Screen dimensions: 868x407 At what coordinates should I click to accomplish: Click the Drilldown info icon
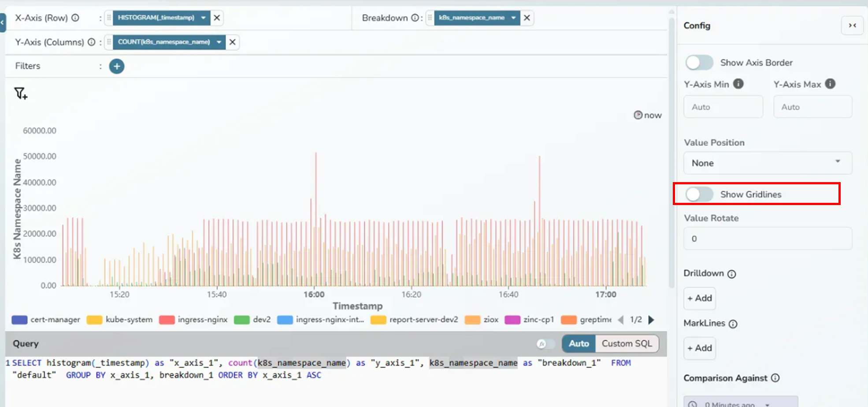click(x=732, y=274)
